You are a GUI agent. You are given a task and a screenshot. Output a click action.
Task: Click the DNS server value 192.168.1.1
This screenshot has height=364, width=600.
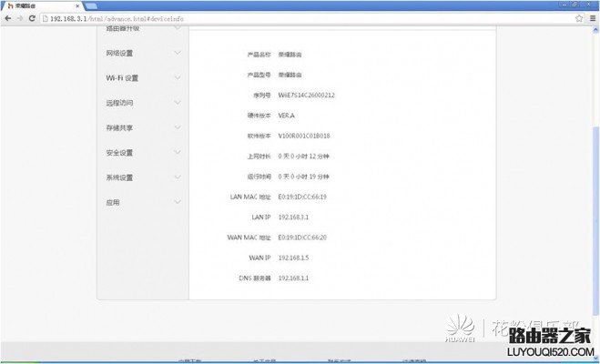pyautogui.click(x=293, y=278)
